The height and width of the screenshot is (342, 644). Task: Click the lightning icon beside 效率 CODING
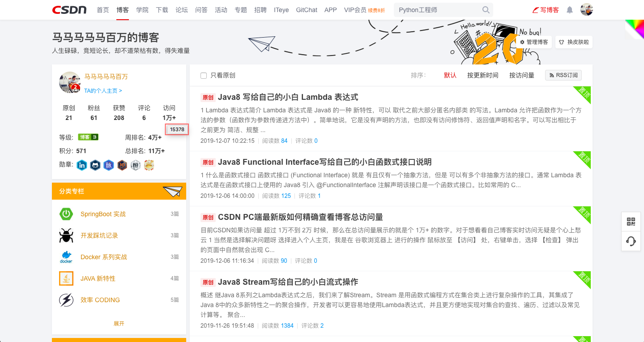pyautogui.click(x=66, y=299)
